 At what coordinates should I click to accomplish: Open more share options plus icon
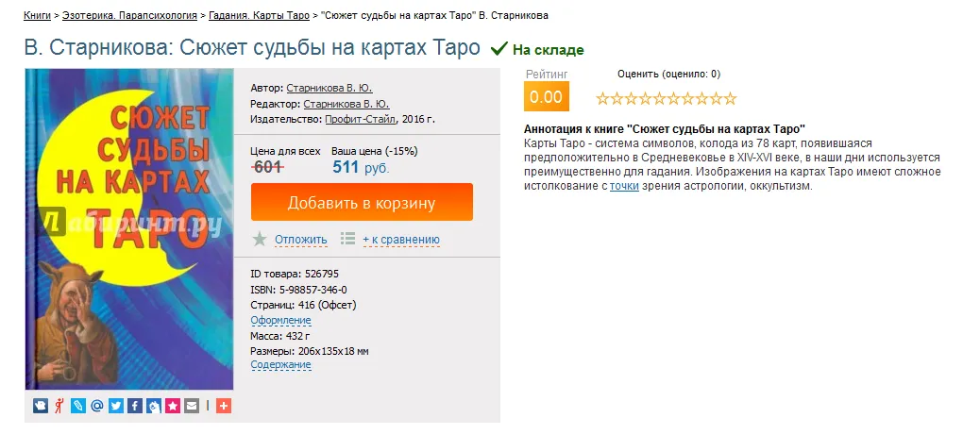pos(224,406)
